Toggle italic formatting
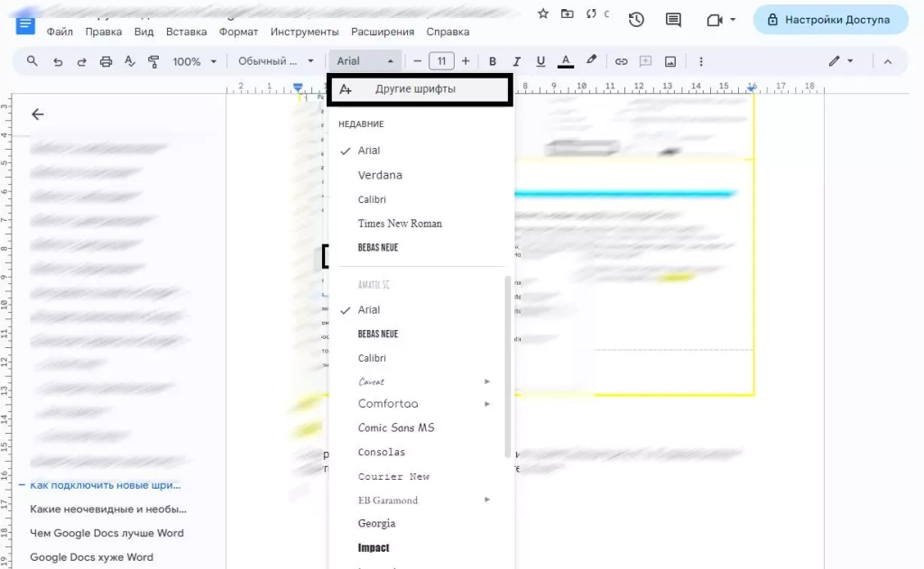 (515, 60)
